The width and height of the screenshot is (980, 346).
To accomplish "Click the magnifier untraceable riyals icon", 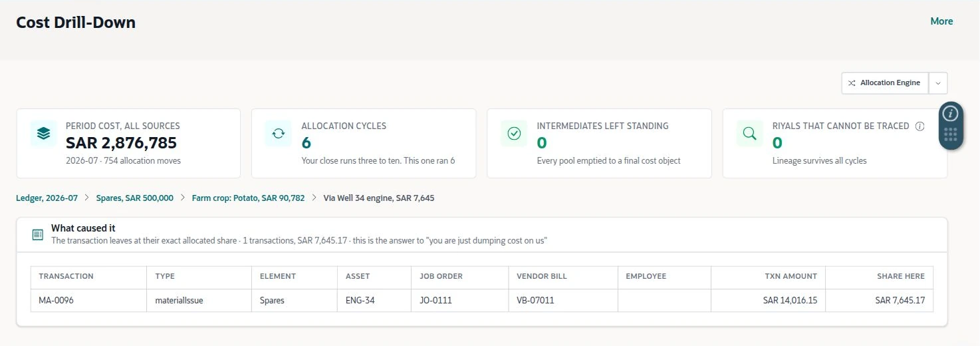I will tap(750, 134).
